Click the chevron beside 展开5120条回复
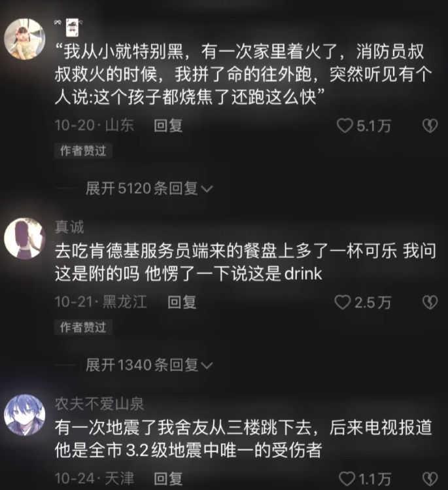 207,189
